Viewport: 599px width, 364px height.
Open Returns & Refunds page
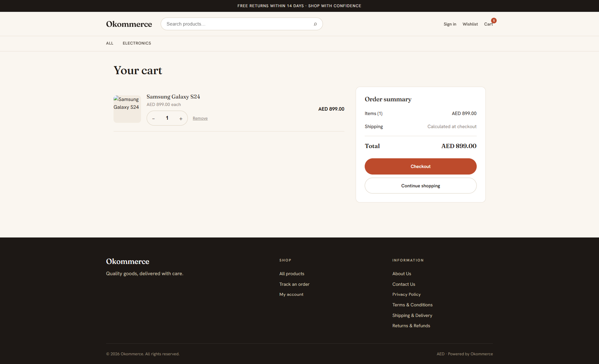[411, 326]
